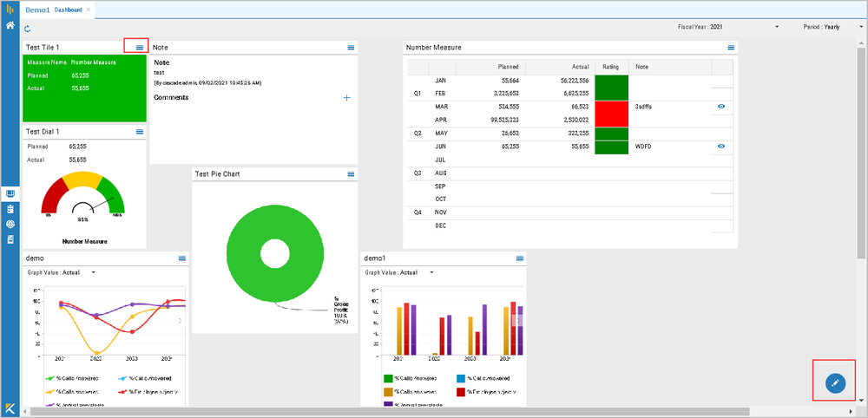This screenshot has width=868, height=418.
Task: Open the Period dropdown
Action: (x=861, y=27)
